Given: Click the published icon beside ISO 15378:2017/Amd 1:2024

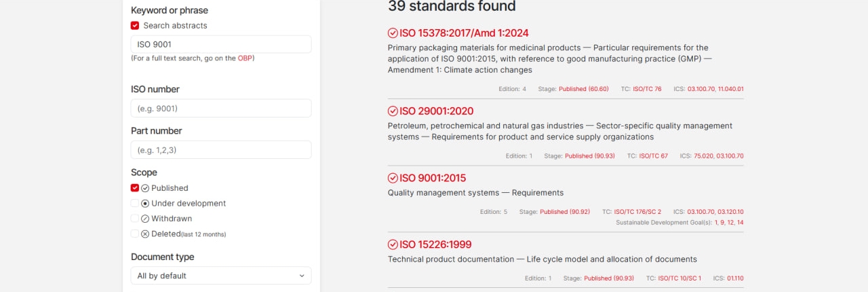Looking at the screenshot, I should tap(393, 33).
